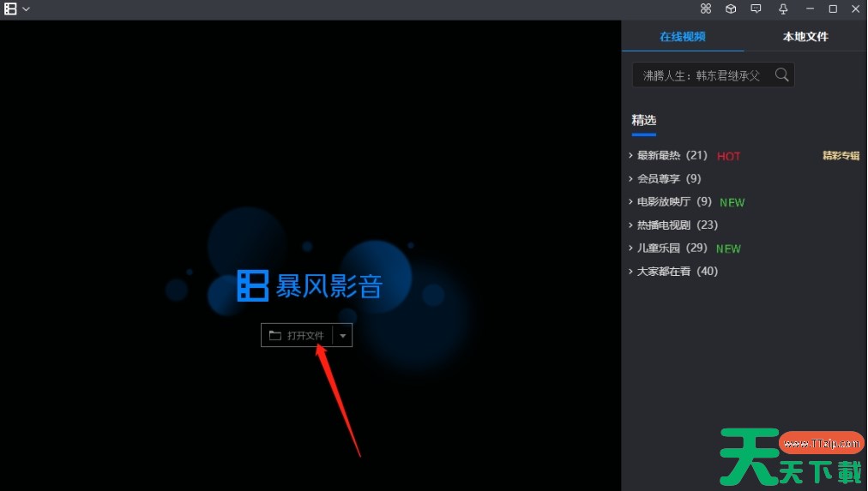Open the Baofeng main menu logo icon
Image resolution: width=868 pixels, height=491 pixels.
click(x=10, y=9)
